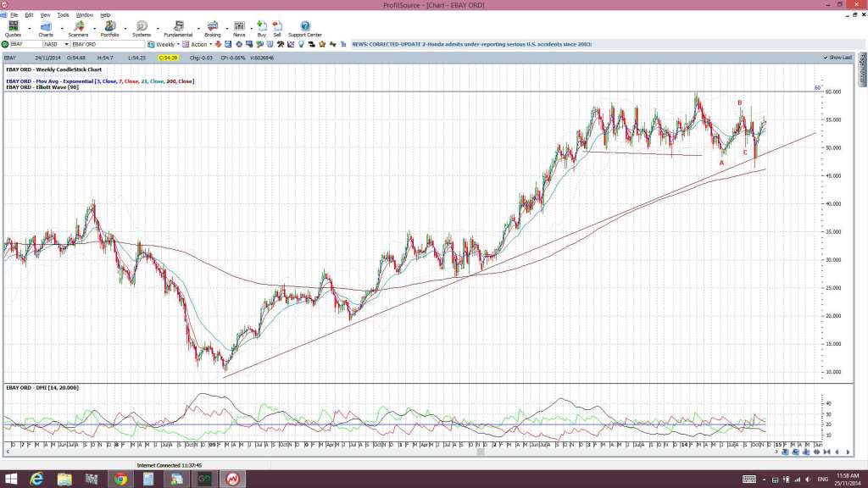Open the Charts toolbar button
Viewport: 868px width, 488px height.
point(46,29)
